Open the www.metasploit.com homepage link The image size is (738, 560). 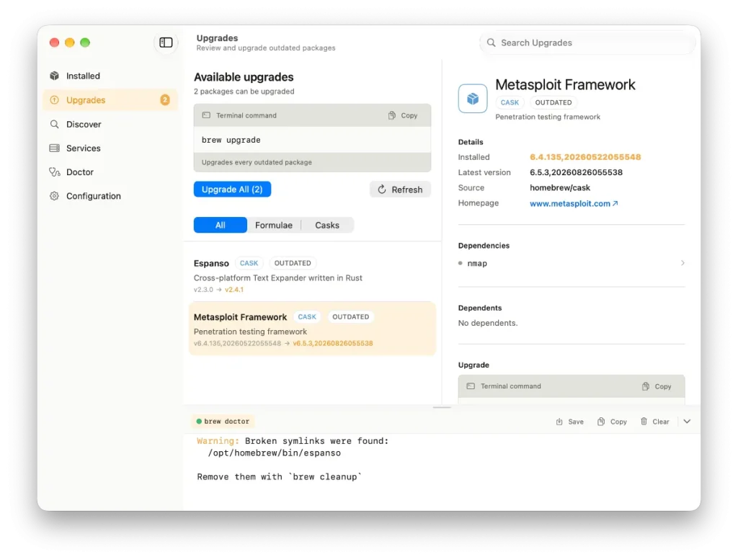pos(573,203)
